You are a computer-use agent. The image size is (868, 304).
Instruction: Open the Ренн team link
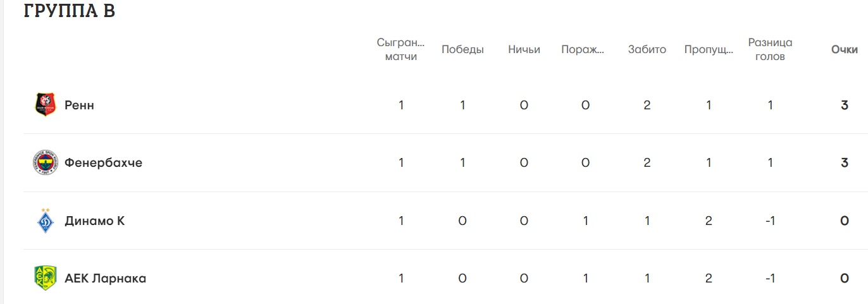point(79,105)
